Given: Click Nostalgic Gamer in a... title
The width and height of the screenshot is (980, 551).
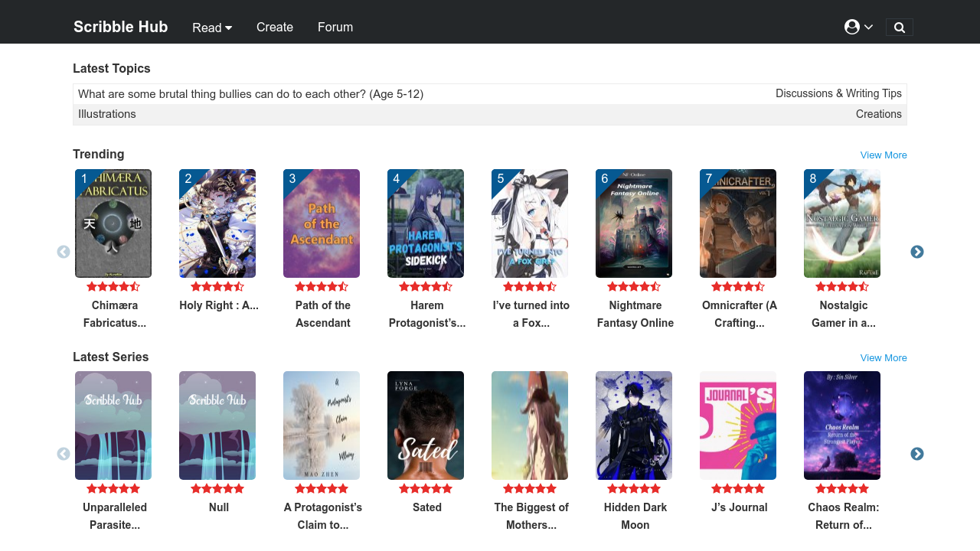Looking at the screenshot, I should [x=844, y=314].
